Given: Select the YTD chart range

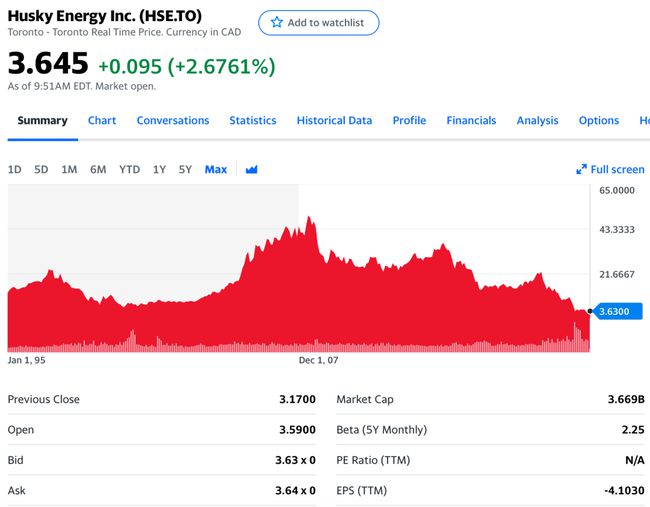Looking at the screenshot, I should click(x=130, y=169).
